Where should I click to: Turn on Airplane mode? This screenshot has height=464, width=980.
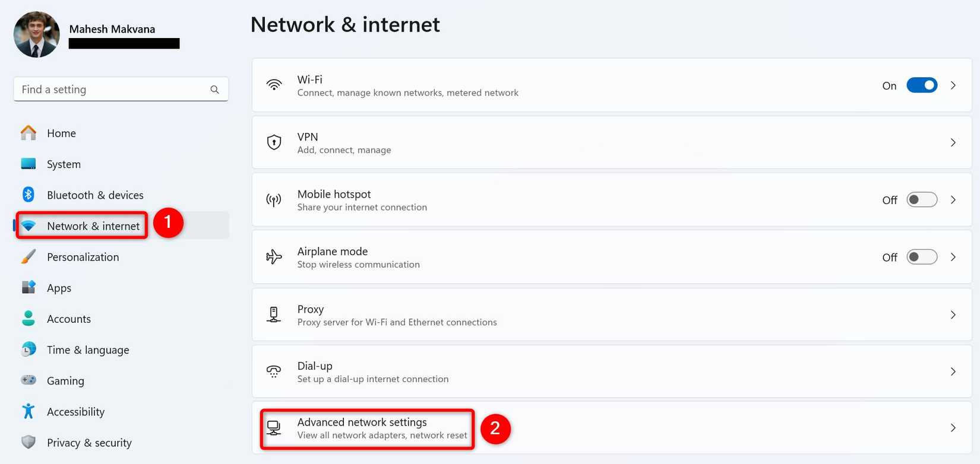coord(921,257)
